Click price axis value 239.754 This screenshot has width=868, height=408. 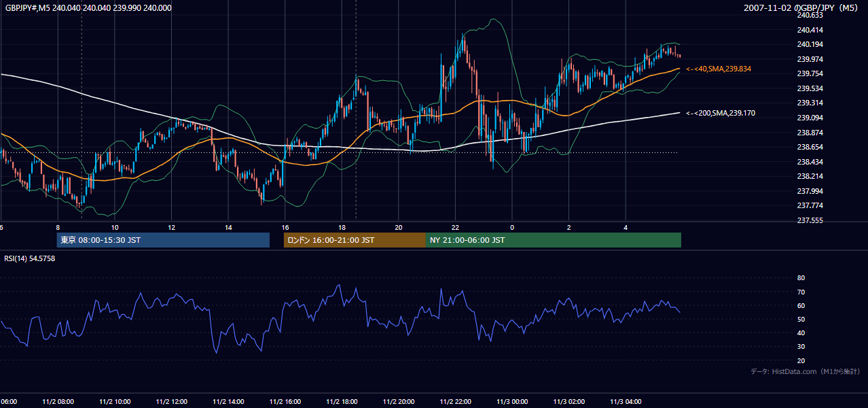(x=809, y=73)
